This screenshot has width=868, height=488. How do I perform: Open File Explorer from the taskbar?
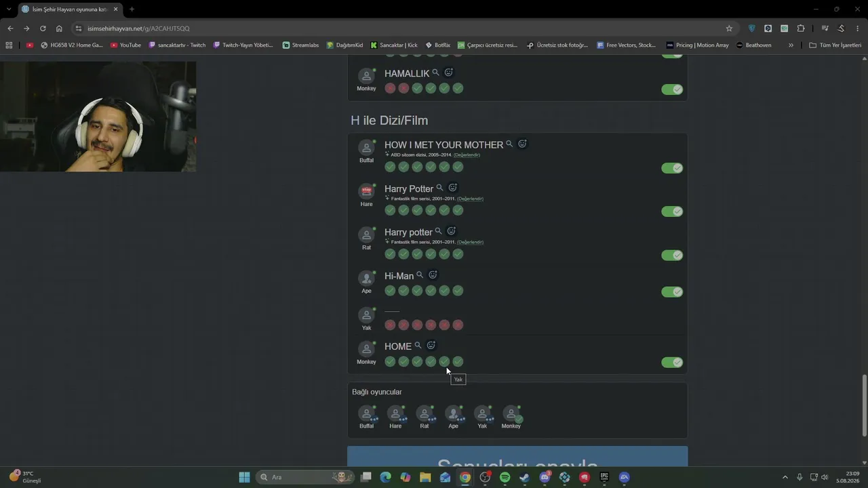[425, 477]
